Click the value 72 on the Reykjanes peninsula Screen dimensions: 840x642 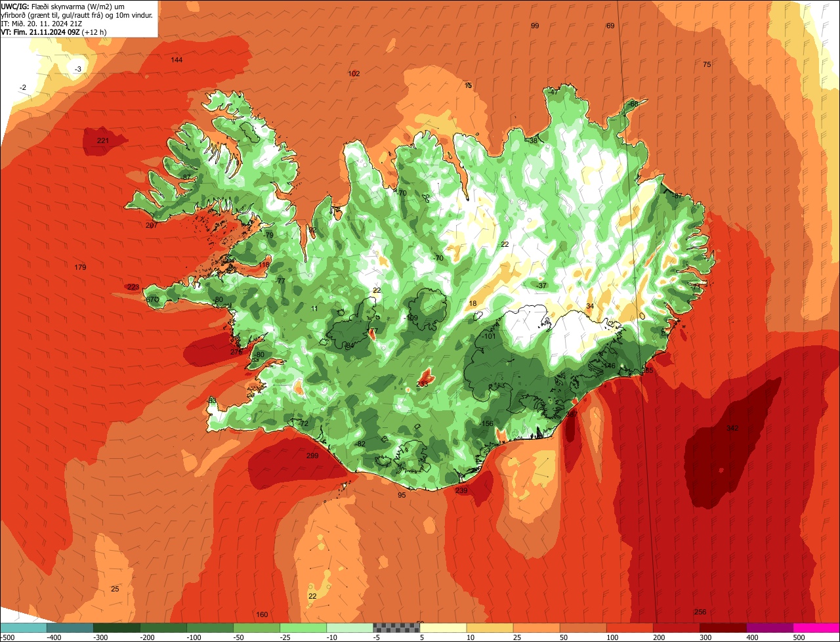point(304,424)
